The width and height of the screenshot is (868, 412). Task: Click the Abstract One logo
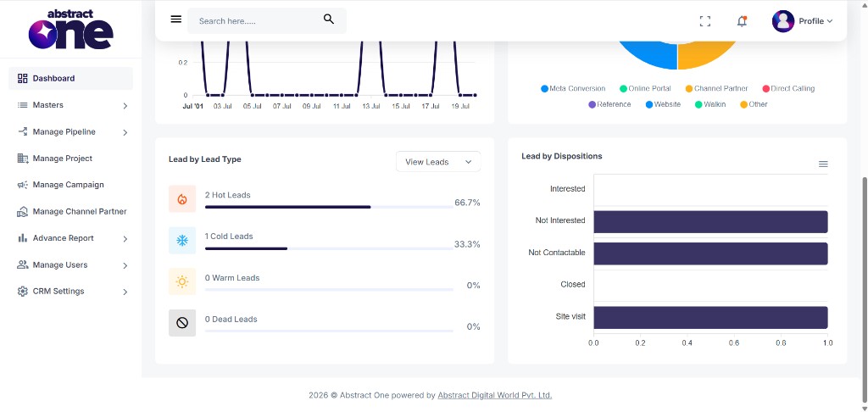(71, 29)
